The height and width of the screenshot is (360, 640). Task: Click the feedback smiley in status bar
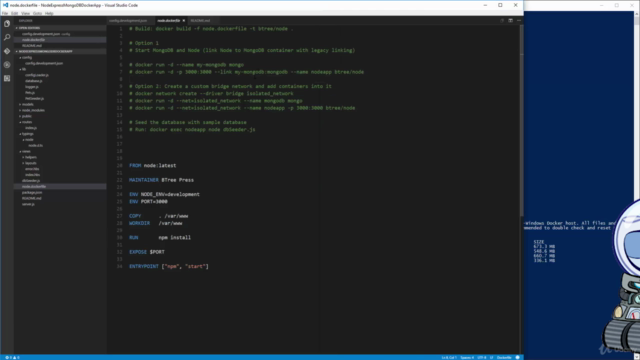tap(518, 358)
